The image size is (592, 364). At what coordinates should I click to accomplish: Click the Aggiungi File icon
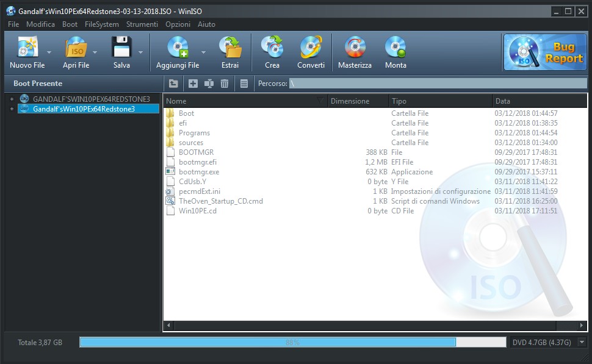tap(178, 48)
